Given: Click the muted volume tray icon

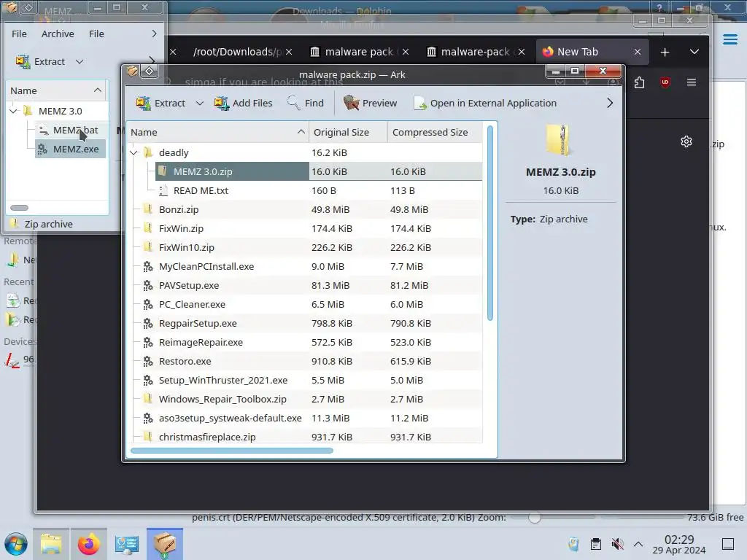Looking at the screenshot, I should pos(617,544).
